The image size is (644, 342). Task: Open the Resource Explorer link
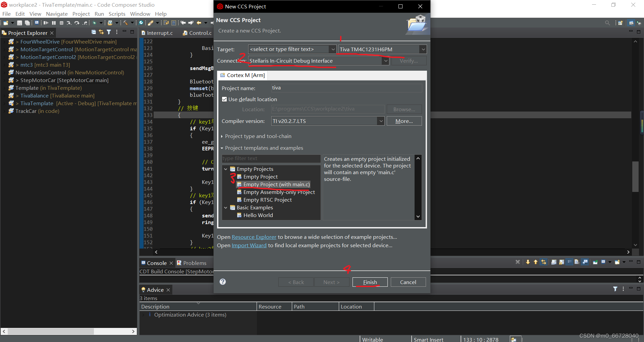point(254,237)
